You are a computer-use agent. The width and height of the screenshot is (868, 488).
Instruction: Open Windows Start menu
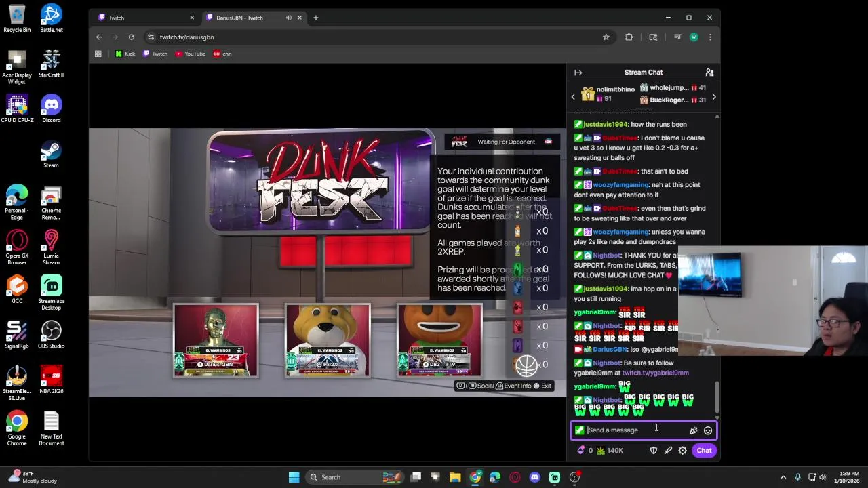pos(294,477)
